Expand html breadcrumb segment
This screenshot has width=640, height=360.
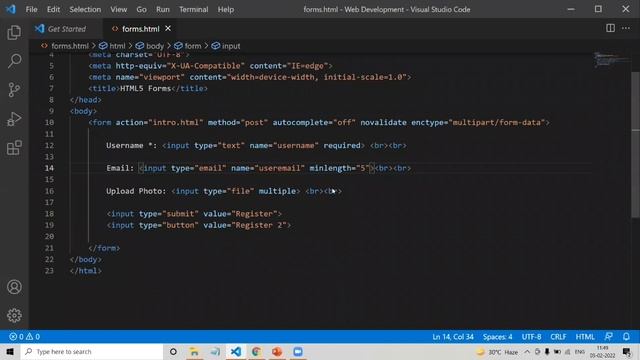click(x=113, y=46)
